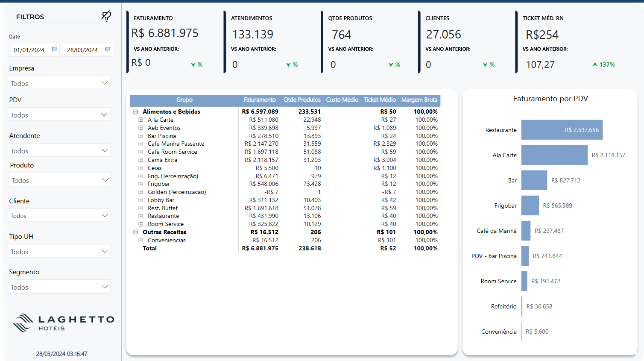
Task: Click the R$ 5.600 Conveniência value label
Action: click(x=537, y=332)
